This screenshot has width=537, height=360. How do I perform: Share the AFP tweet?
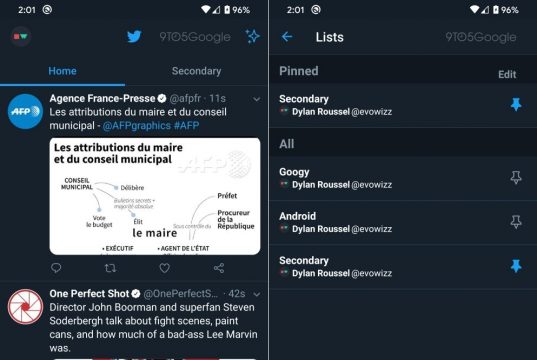[219, 268]
